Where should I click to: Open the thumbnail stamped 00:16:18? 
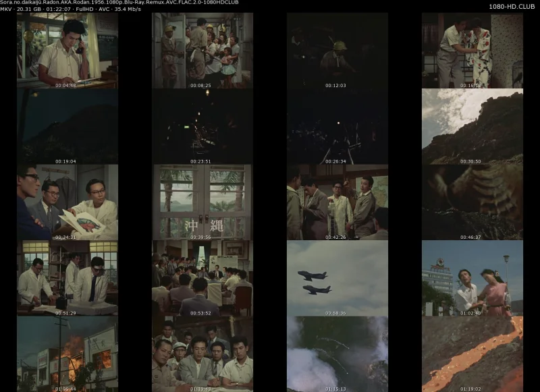point(473,51)
